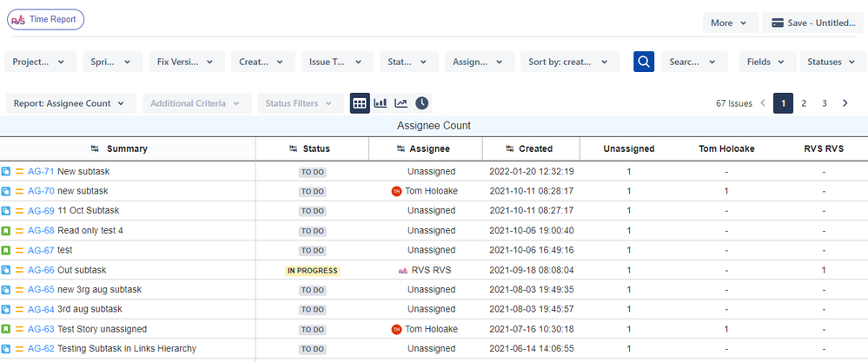The width and height of the screenshot is (868, 362).
Task: Open issue link AG-68
Action: (41, 231)
